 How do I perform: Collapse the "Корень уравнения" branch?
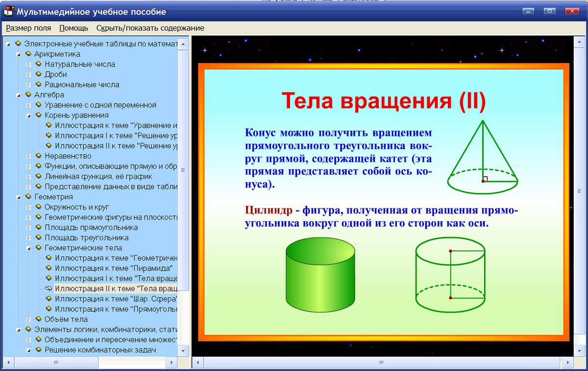29,115
